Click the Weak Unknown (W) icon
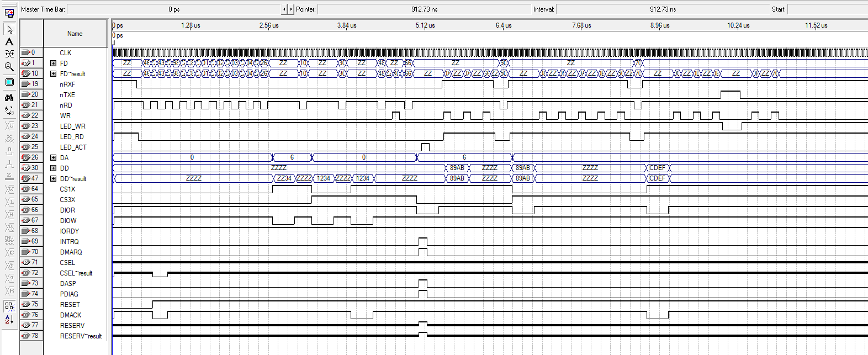The height and width of the screenshot is (355, 868). tap(9, 189)
